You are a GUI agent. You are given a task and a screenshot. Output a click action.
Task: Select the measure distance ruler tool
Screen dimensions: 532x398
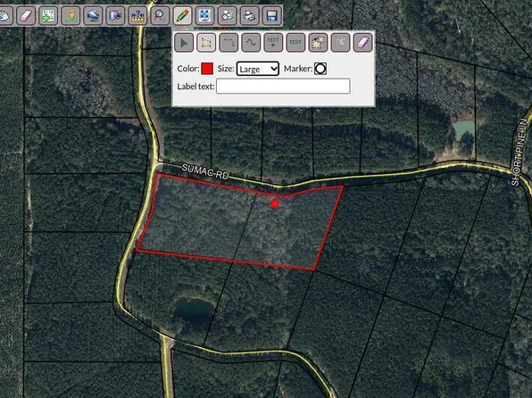click(137, 15)
